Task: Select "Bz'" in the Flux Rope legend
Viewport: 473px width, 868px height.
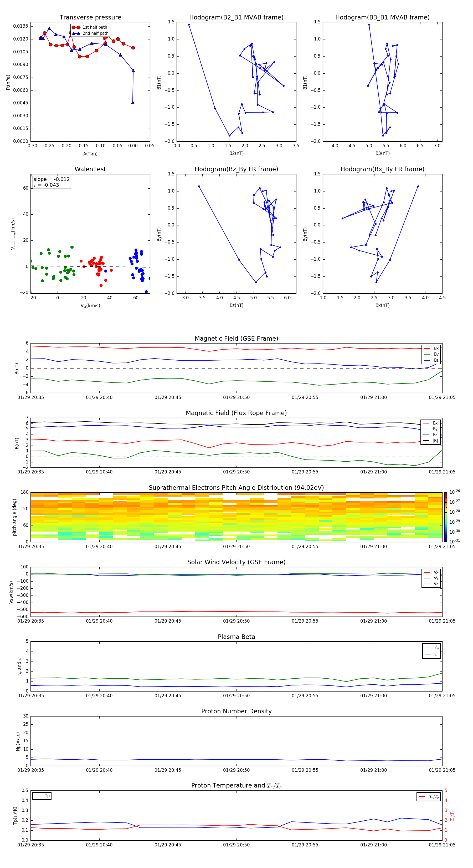Action: 431,435
